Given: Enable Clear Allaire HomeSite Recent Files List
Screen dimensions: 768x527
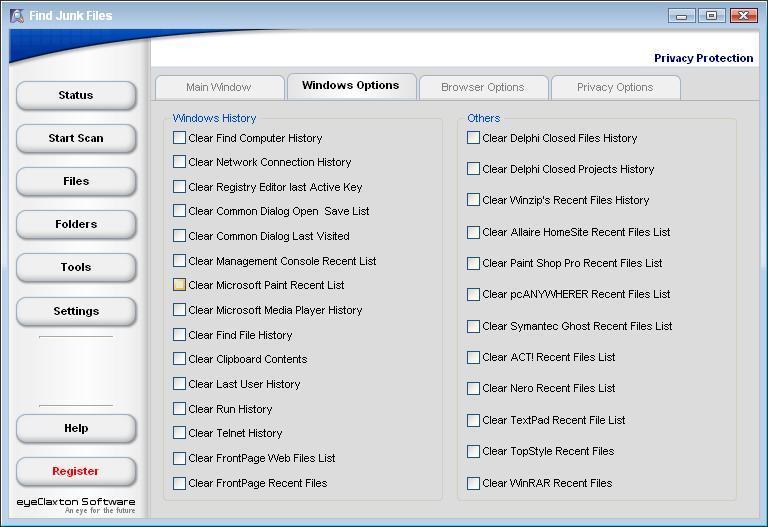Looking at the screenshot, I should (473, 232).
